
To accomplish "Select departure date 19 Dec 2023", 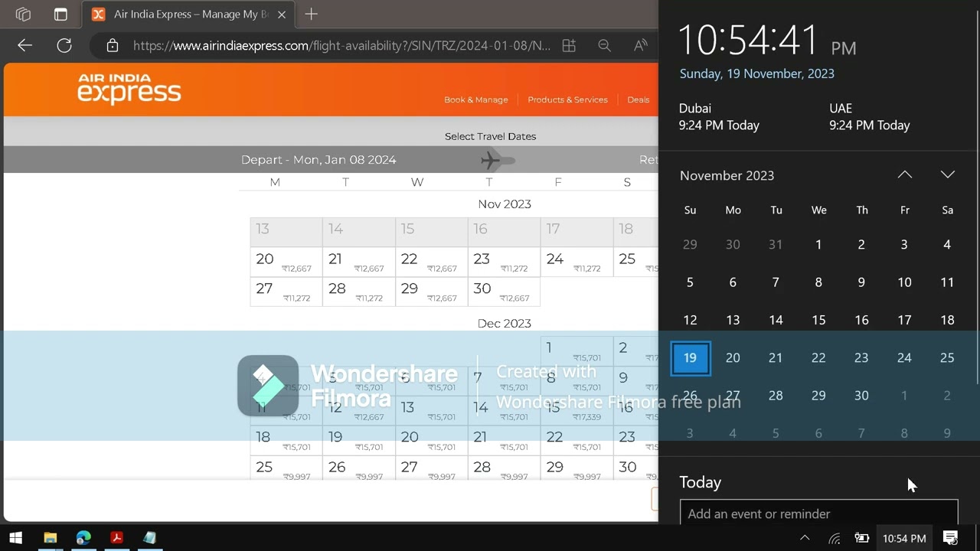I will tap(359, 440).
